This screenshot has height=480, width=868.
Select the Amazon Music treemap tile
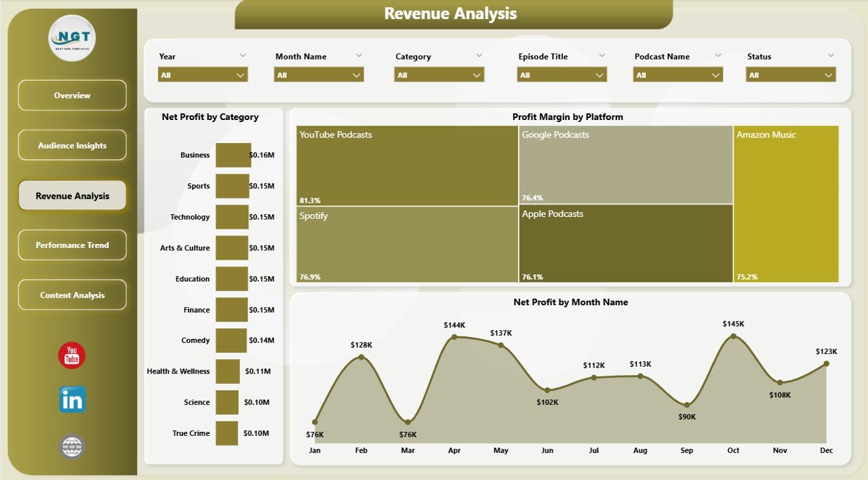tap(786, 203)
